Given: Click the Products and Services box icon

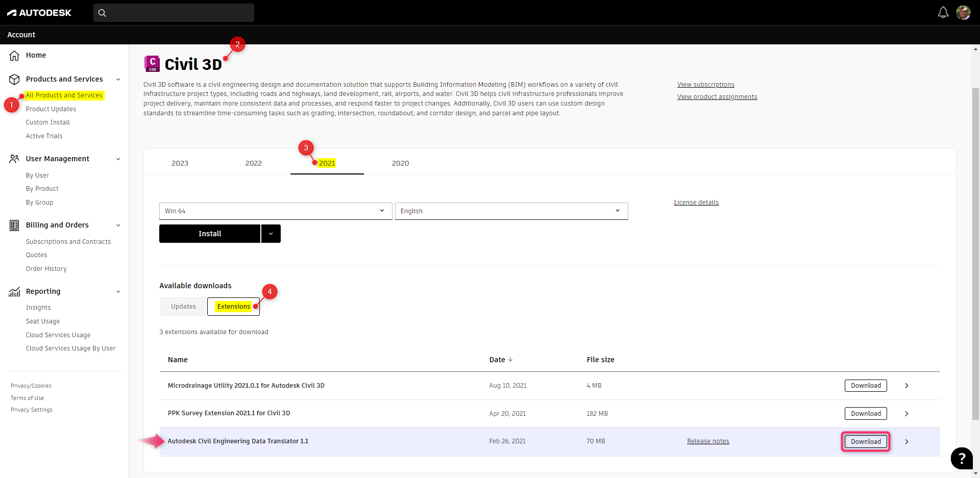Looking at the screenshot, I should [14, 80].
